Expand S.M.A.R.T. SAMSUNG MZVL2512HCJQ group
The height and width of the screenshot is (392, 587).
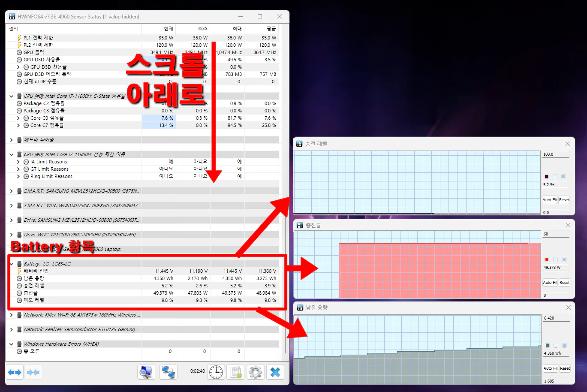(x=11, y=191)
